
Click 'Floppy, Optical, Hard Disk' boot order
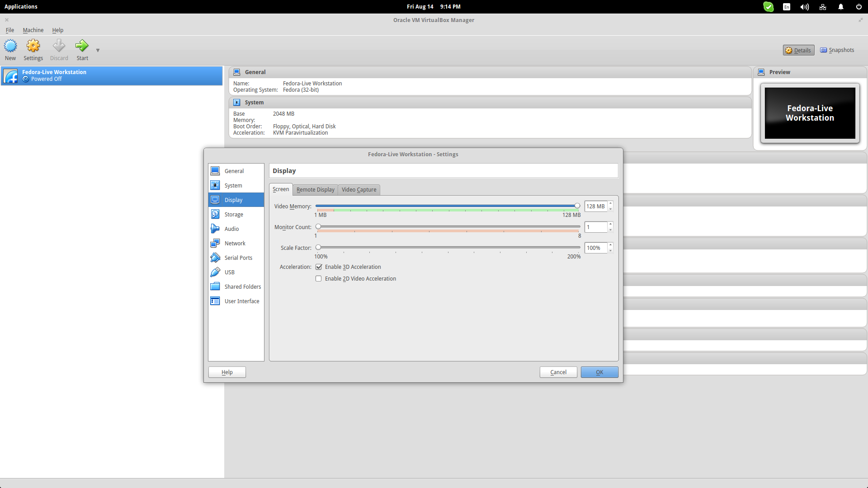(x=304, y=127)
